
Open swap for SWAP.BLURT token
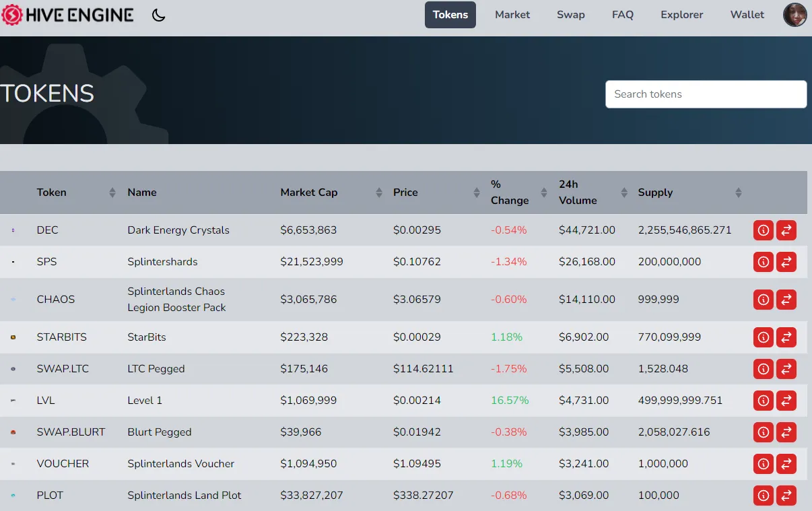[x=786, y=432]
